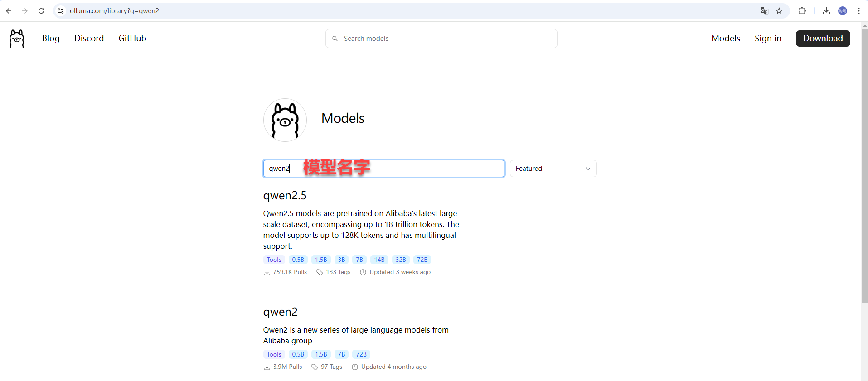Click the qwen2.5 description paragraph
The image size is (868, 381).
point(362,230)
